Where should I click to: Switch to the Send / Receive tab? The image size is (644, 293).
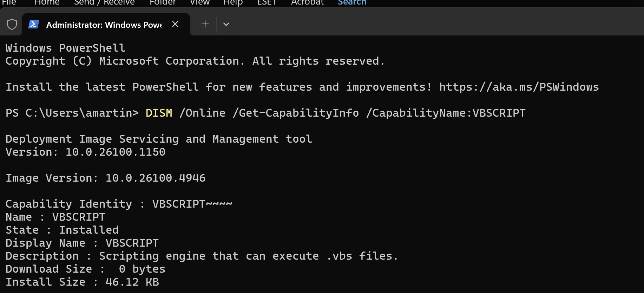pyautogui.click(x=104, y=2)
